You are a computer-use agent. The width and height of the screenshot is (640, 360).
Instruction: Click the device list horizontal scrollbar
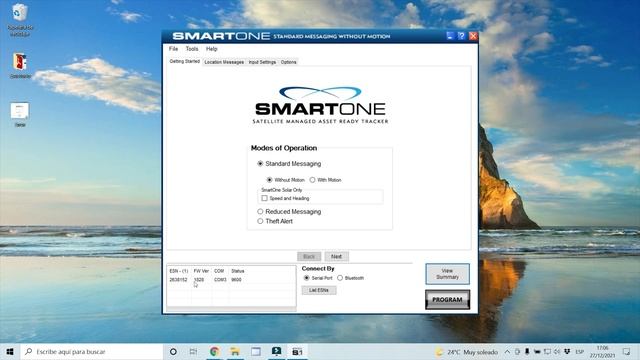[x=231, y=309]
